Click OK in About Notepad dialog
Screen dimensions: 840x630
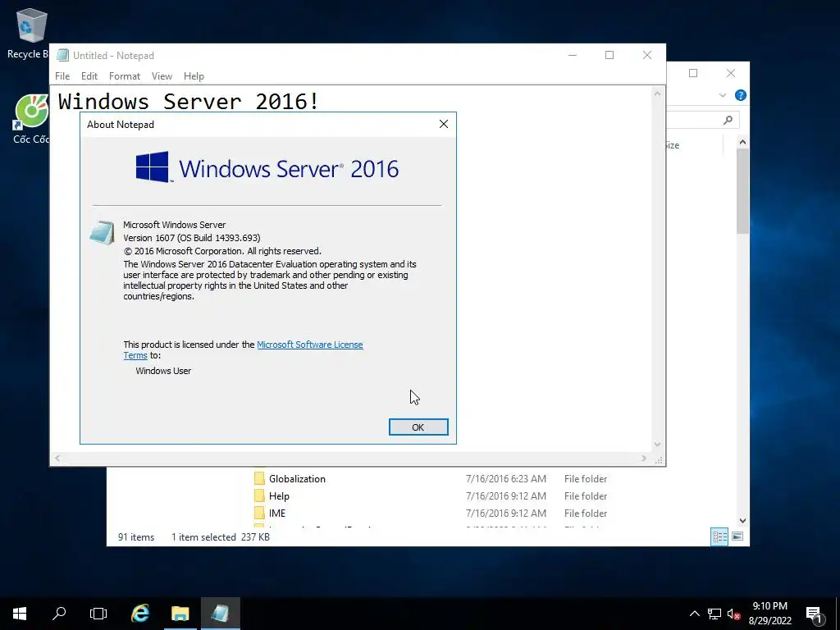(418, 427)
